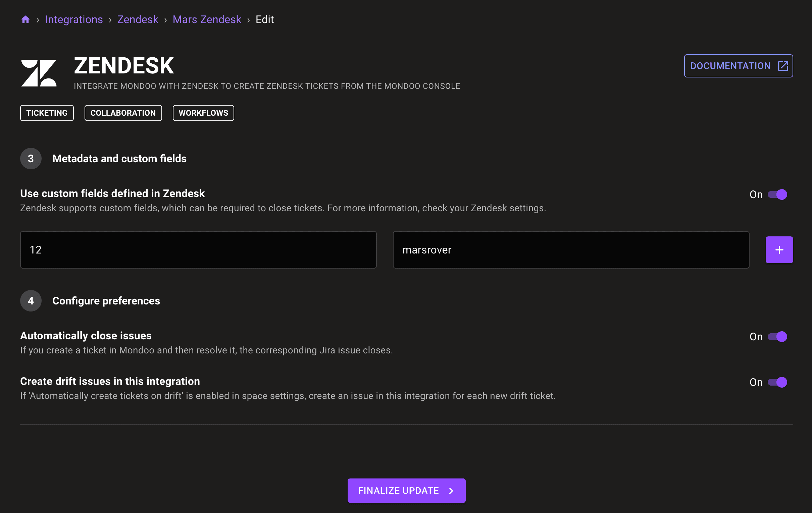812x513 pixels.
Task: Click the plus icon to add custom field
Action: pyautogui.click(x=779, y=249)
